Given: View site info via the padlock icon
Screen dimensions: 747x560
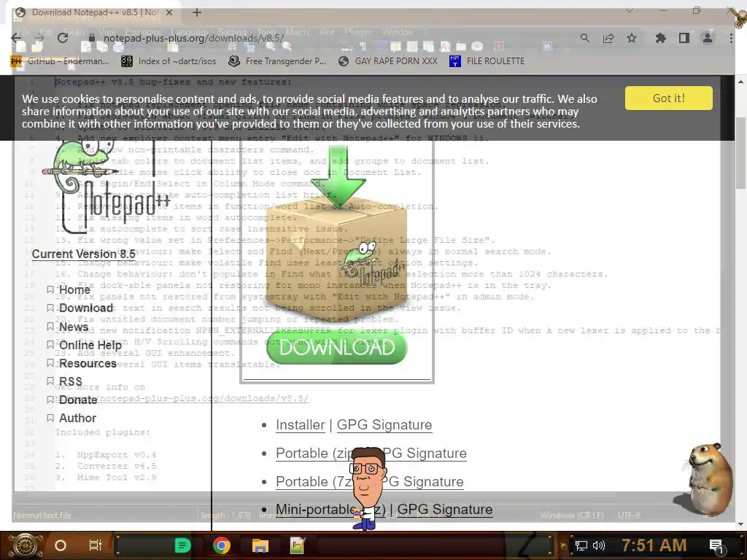Looking at the screenshot, I should tap(91, 38).
